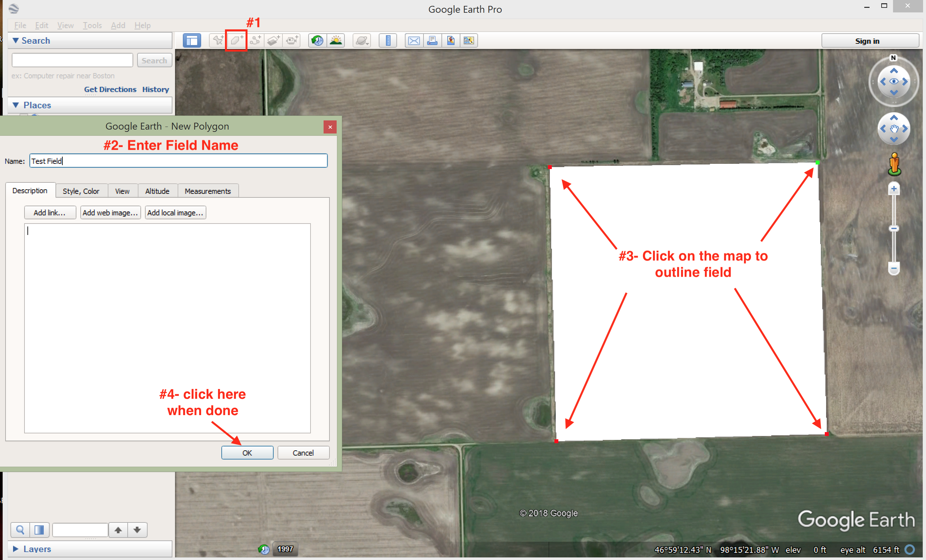The image size is (926, 560).
Task: Select the Add Path tool icon
Action: click(x=255, y=40)
